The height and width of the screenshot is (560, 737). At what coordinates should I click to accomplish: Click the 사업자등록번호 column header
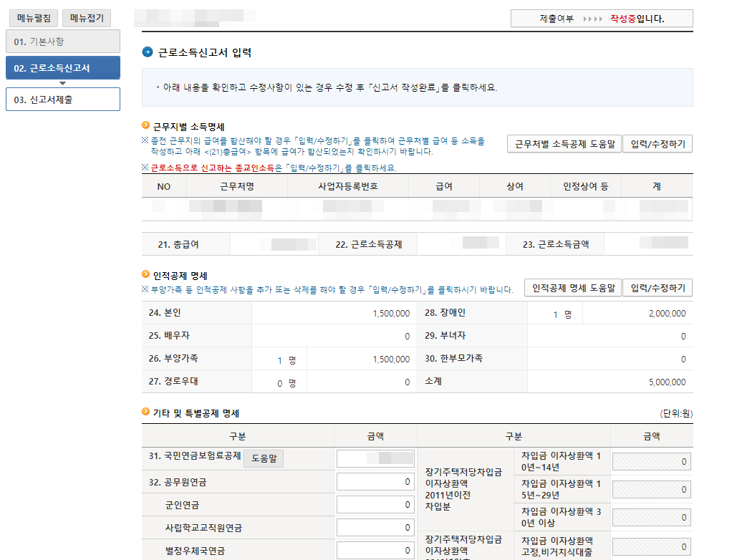click(x=348, y=186)
